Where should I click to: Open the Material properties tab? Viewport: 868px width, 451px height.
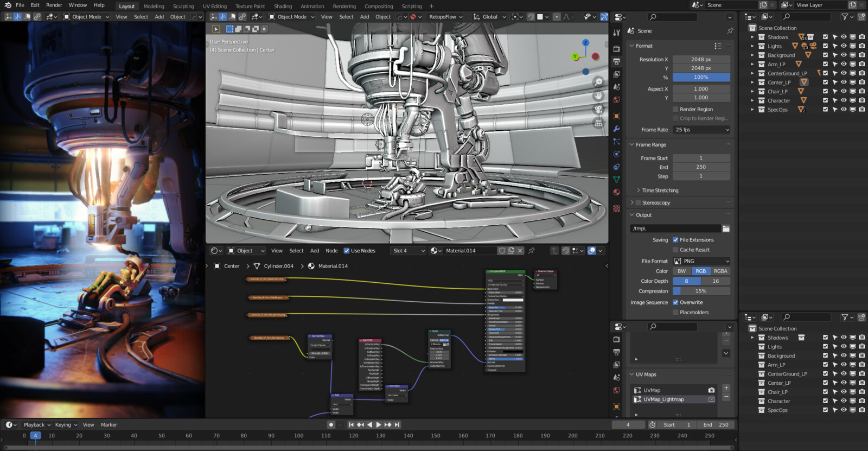[x=616, y=192]
